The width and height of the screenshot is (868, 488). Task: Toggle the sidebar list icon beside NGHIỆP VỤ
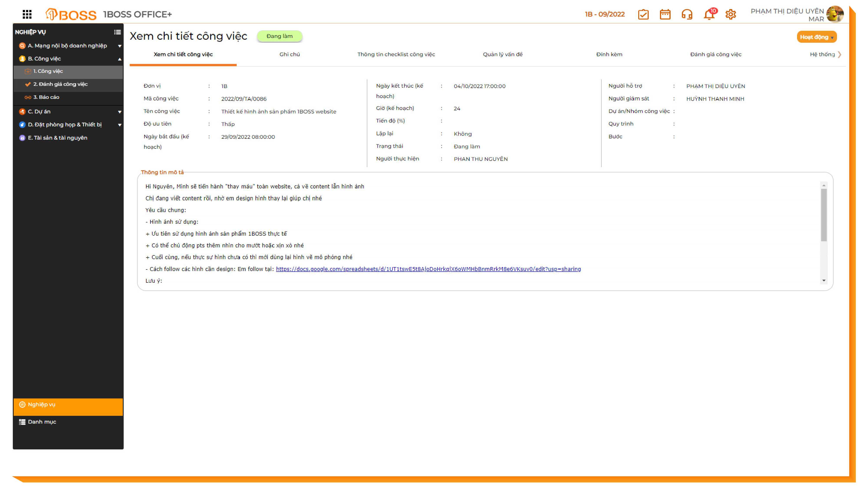[117, 32]
